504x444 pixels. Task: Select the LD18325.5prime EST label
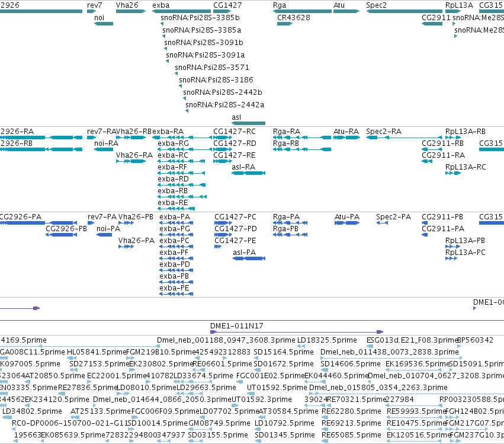coord(327,340)
